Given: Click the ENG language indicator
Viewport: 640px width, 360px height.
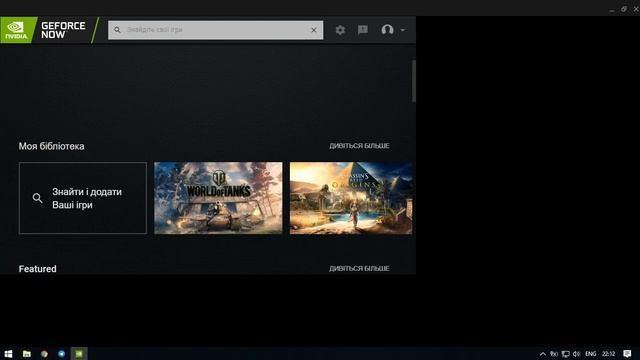Looking at the screenshot, I should coord(591,354).
